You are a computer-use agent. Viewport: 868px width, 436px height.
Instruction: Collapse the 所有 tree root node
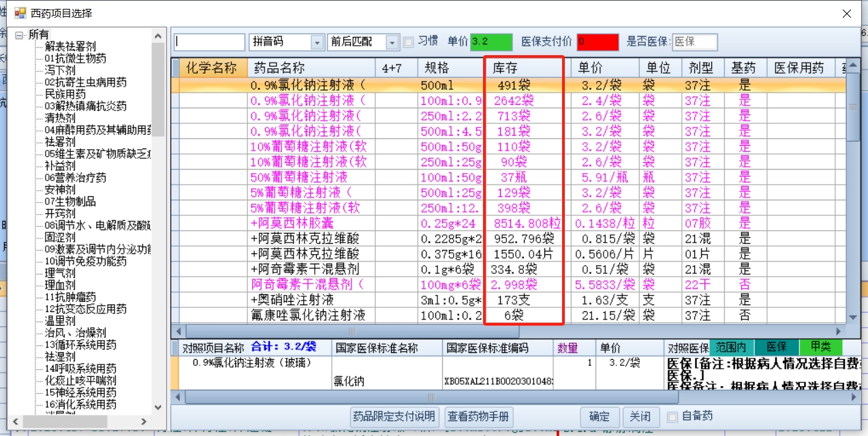[x=19, y=34]
